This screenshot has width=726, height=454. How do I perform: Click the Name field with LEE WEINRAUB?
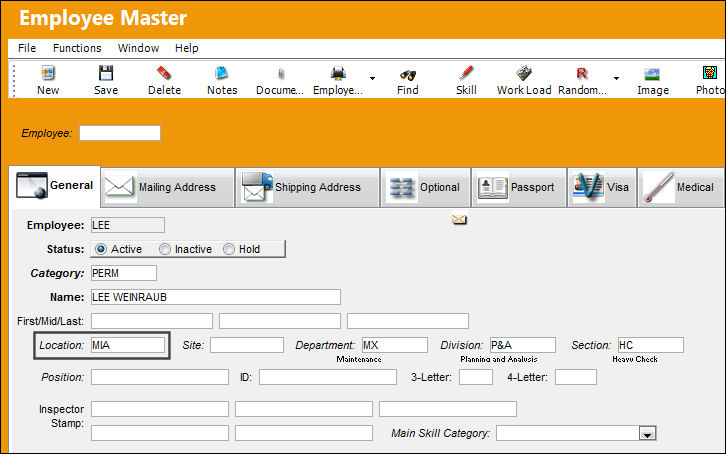(x=216, y=297)
